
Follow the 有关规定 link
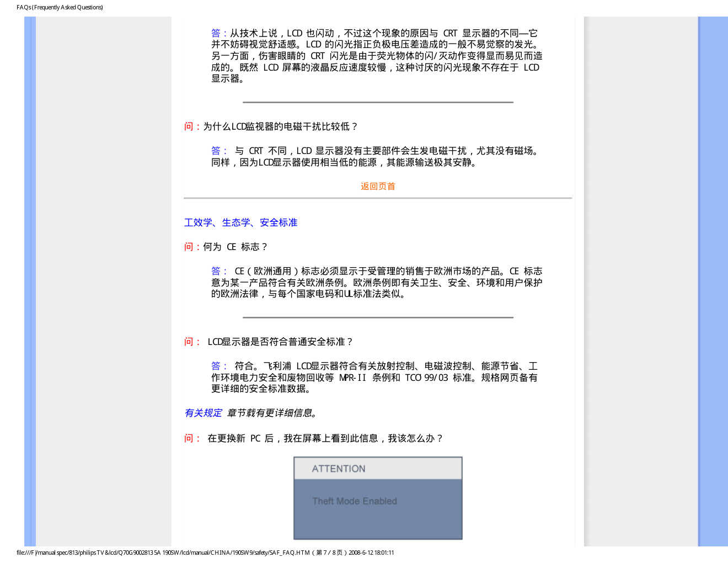[203, 413]
